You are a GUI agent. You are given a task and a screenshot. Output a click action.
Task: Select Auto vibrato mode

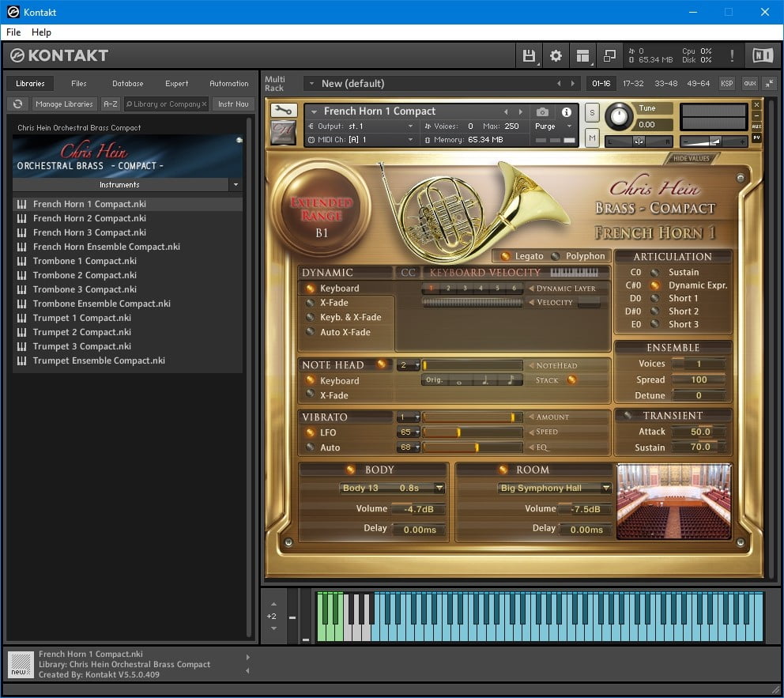(x=310, y=447)
